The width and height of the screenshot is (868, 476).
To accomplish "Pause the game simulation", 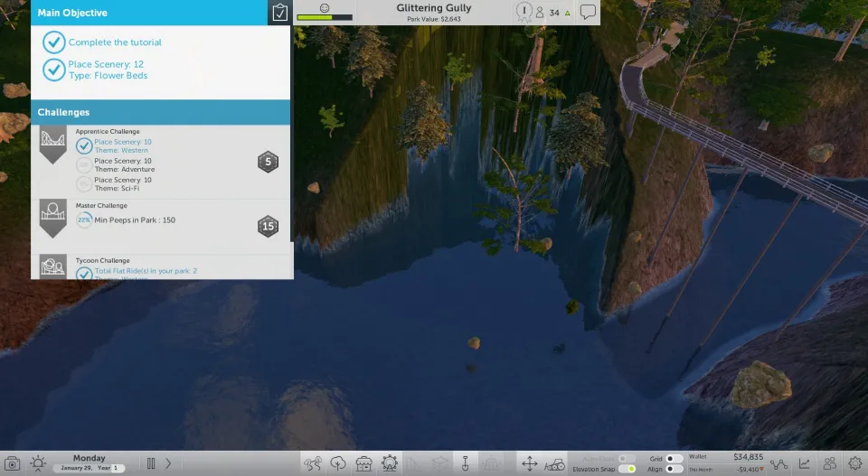I will [151, 463].
